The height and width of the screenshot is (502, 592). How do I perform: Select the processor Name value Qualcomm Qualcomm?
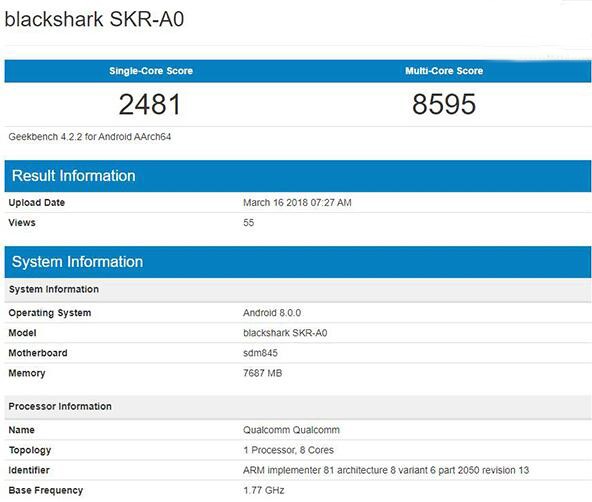click(x=291, y=430)
